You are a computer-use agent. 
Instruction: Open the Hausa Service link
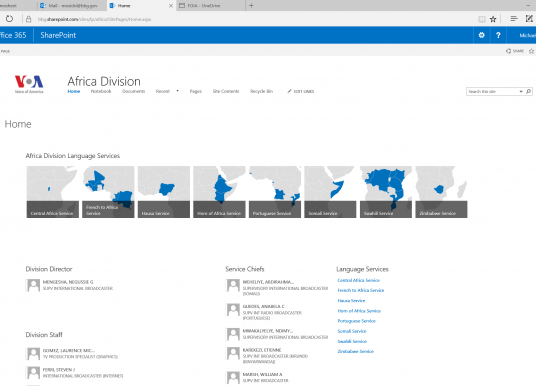(351, 301)
